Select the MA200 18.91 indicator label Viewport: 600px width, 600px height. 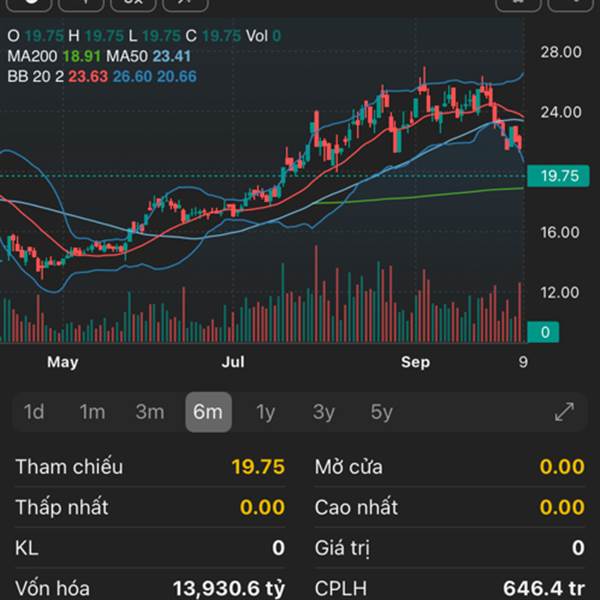[54, 56]
